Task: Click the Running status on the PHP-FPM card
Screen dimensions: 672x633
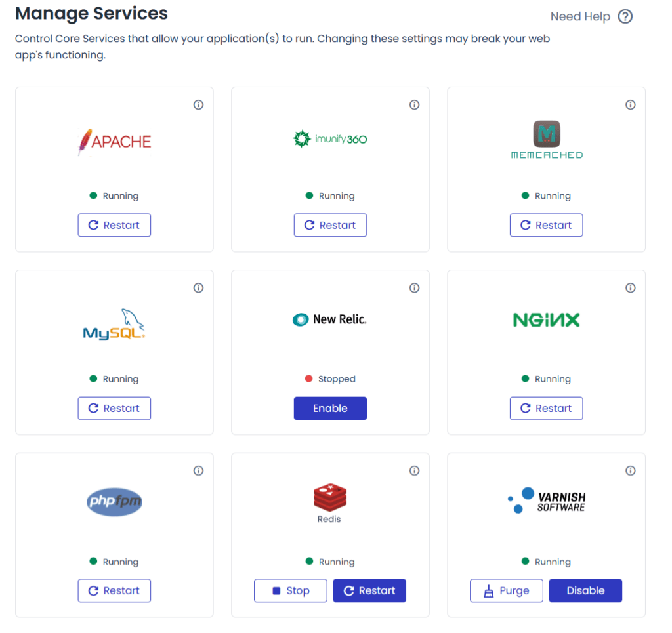Action: pos(114,562)
